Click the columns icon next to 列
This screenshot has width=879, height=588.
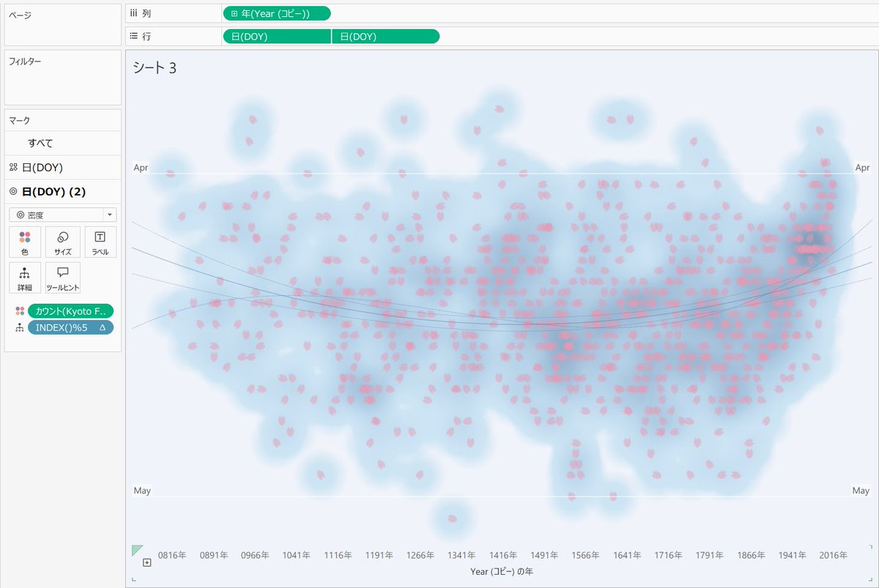(x=133, y=13)
